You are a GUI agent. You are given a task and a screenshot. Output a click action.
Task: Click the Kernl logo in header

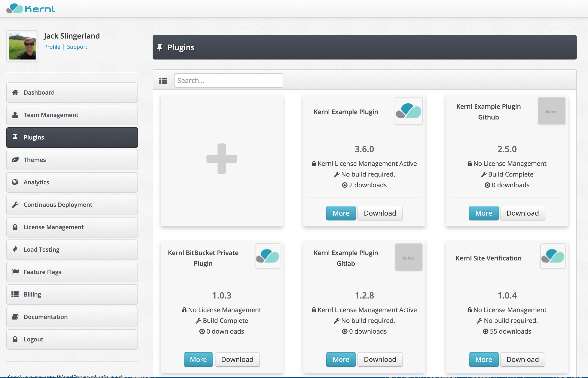(31, 9)
